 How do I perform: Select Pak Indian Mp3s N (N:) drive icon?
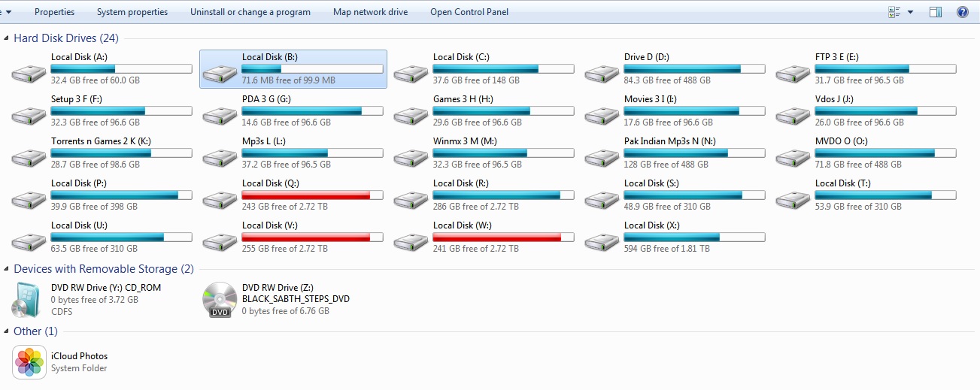pos(602,158)
